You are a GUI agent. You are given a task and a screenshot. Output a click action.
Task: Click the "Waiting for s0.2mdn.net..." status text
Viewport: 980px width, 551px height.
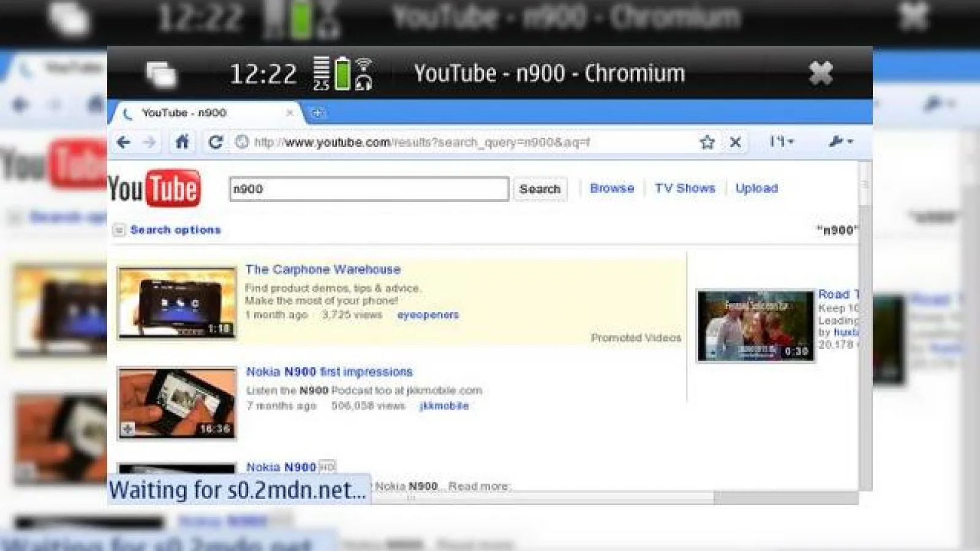click(x=238, y=490)
